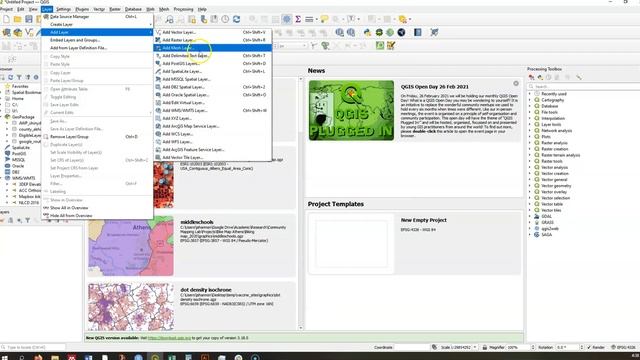Click the Type to locate search box
The width and height of the screenshot is (640, 360).
coord(33,347)
